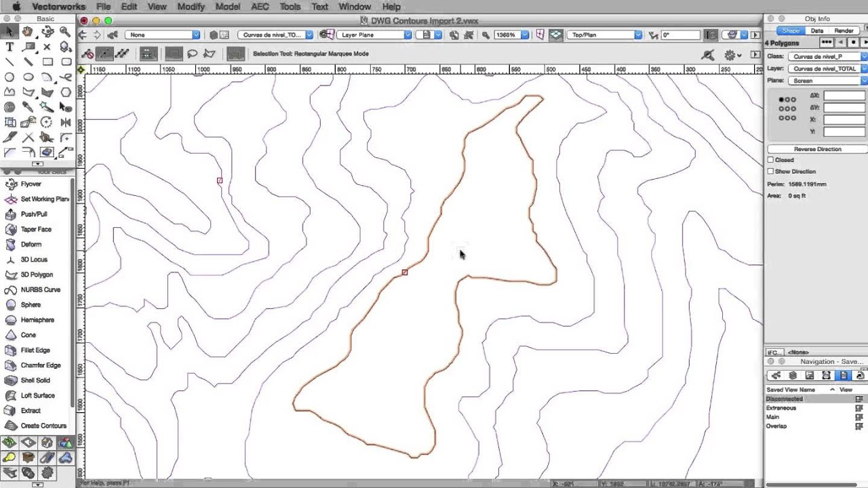
Task: Open the Layer Plane dropdown
Action: (x=374, y=35)
